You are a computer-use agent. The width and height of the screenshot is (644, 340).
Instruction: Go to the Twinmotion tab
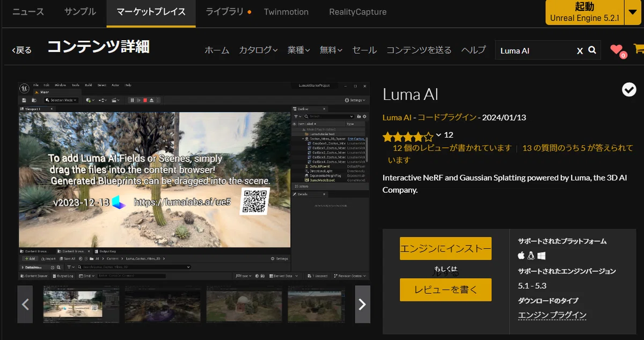tap(286, 12)
